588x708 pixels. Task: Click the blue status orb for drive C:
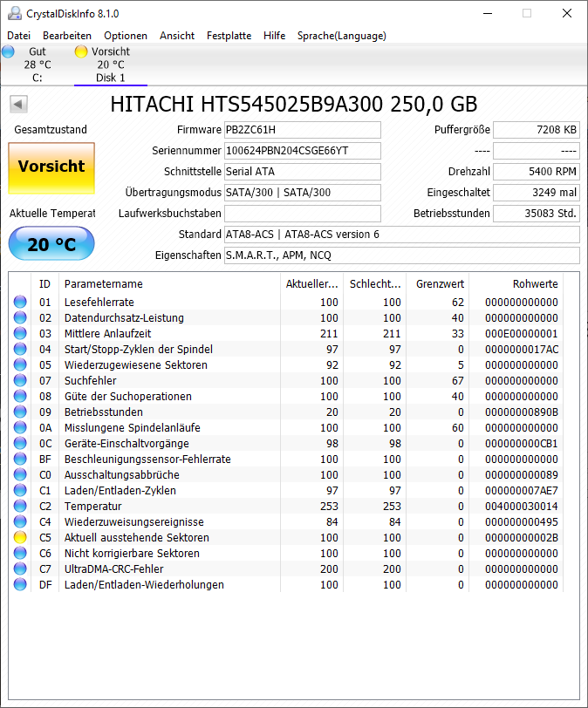[8, 51]
